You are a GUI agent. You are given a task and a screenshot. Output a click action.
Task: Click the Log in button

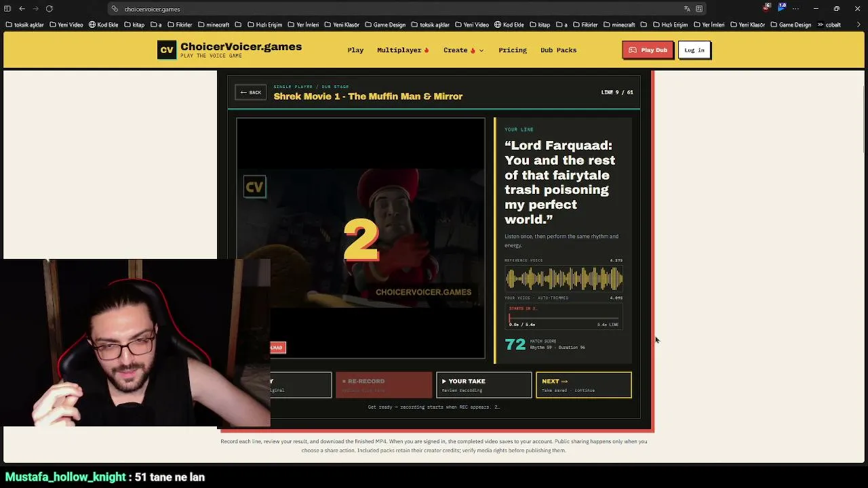point(694,50)
